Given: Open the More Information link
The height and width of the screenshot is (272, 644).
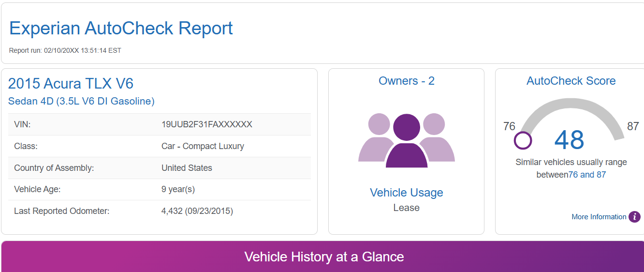Looking at the screenshot, I should click(x=599, y=217).
